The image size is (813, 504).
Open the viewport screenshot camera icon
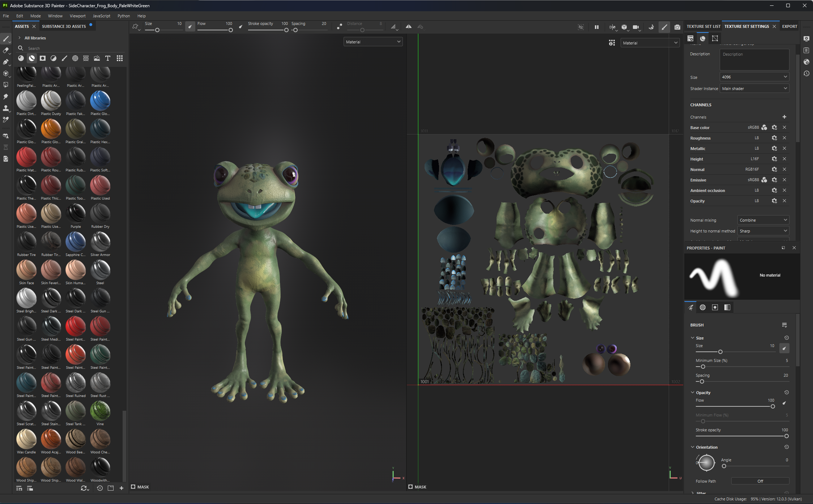677,27
